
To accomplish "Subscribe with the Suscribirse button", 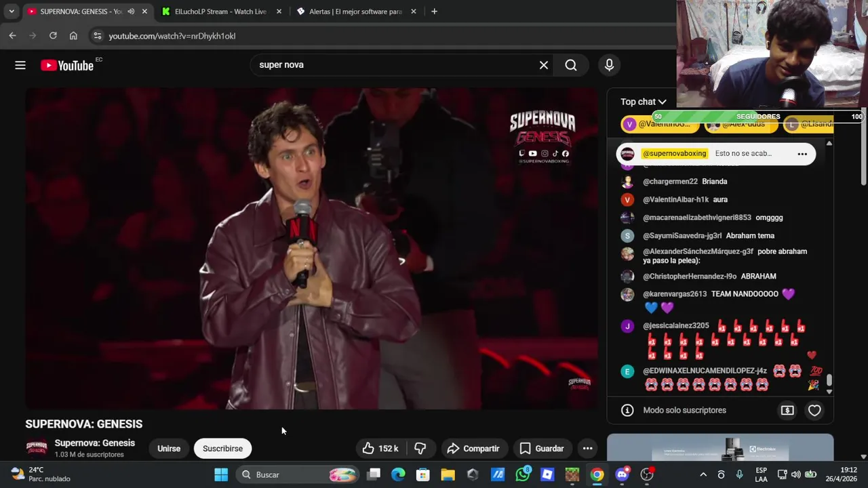I will click(222, 449).
